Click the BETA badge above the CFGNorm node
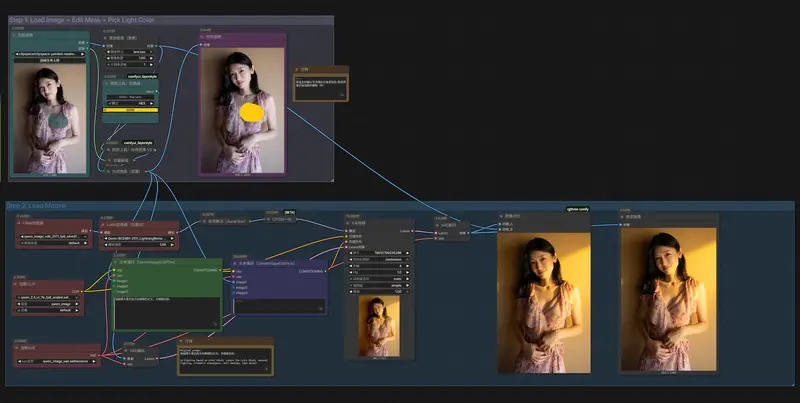 tap(289, 212)
